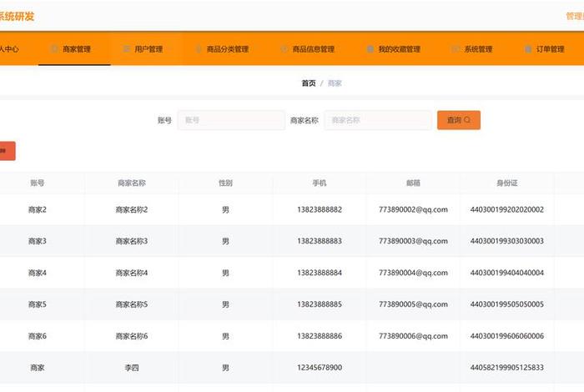584x392 pixels.
Task: Select name cell 商家名称5
Action: [132, 304]
